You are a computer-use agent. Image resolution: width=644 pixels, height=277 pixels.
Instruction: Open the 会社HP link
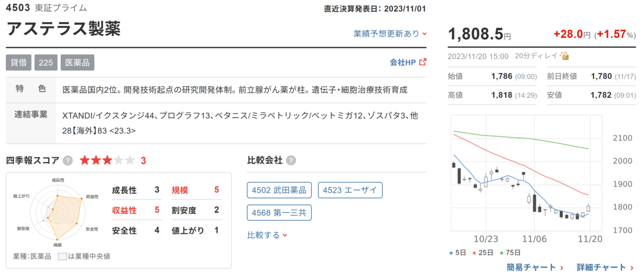click(402, 62)
